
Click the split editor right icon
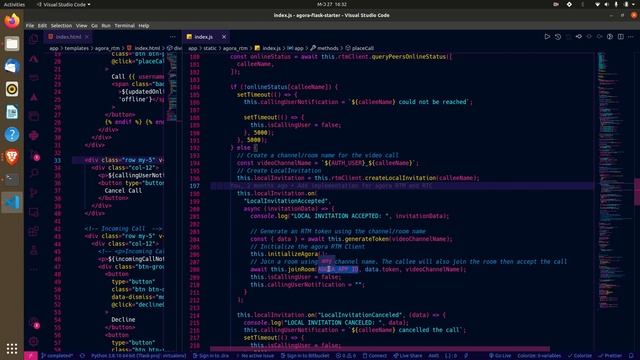pos(620,37)
